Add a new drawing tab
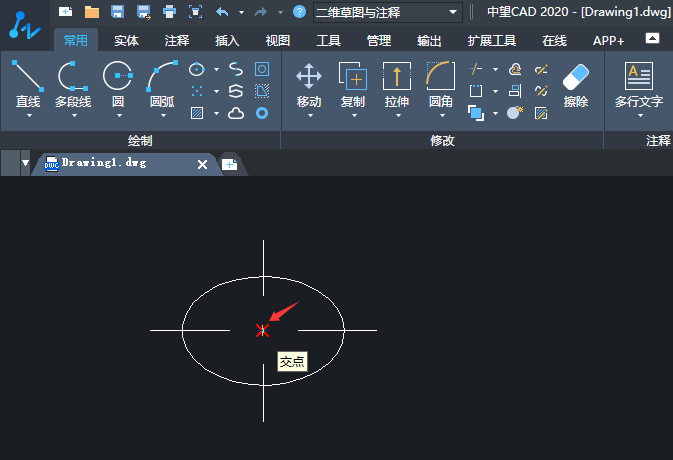Image resolution: width=673 pixels, height=460 pixels. click(x=230, y=164)
